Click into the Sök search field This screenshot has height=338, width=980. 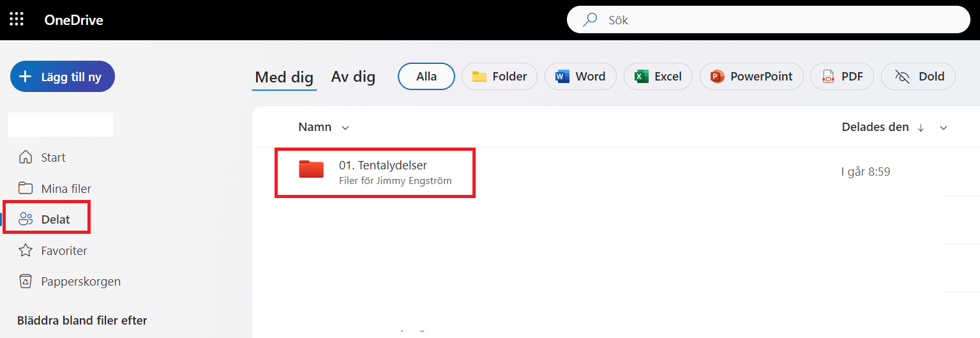[779, 20]
